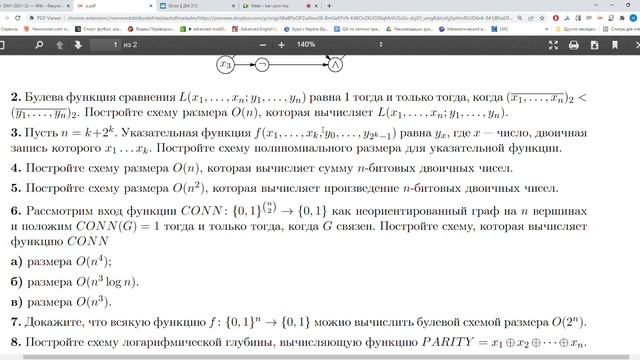
Task: Close the Зfoo ДМ 213 tab
Action: click(233, 6)
